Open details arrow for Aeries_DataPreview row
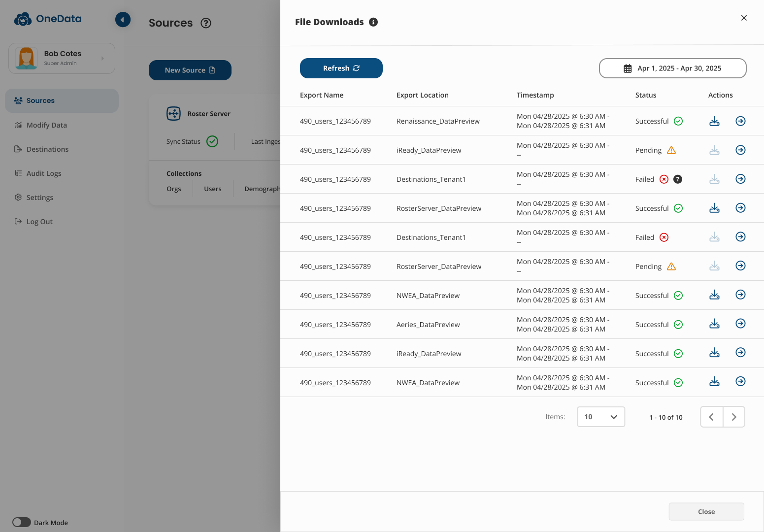Screen dimensions: 764x532 (x=740, y=324)
